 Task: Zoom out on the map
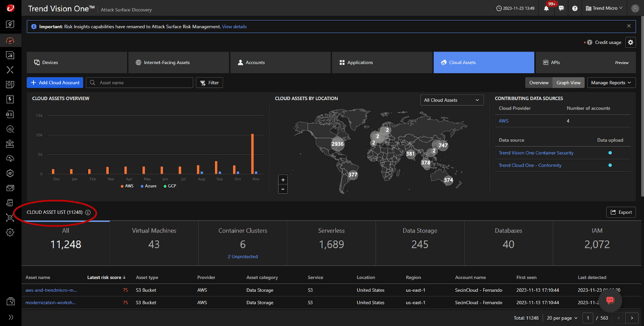(283, 189)
